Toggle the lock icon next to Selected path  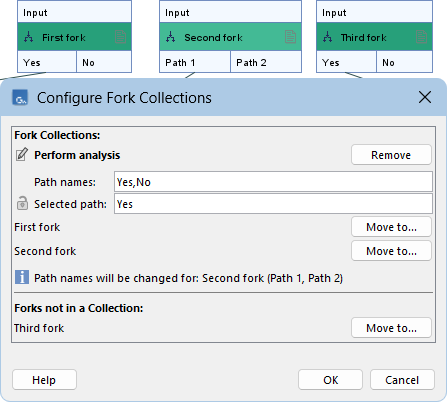coord(22,203)
